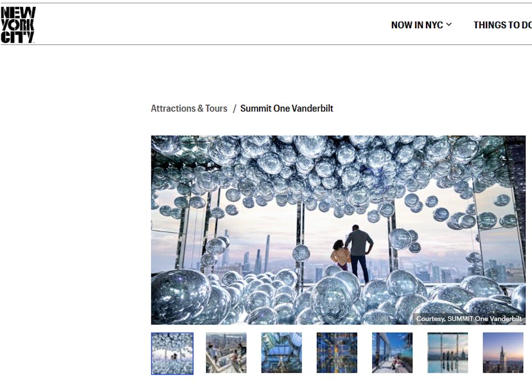Click the main silver balloons photo
Screen dimensions: 532x392
point(338,230)
